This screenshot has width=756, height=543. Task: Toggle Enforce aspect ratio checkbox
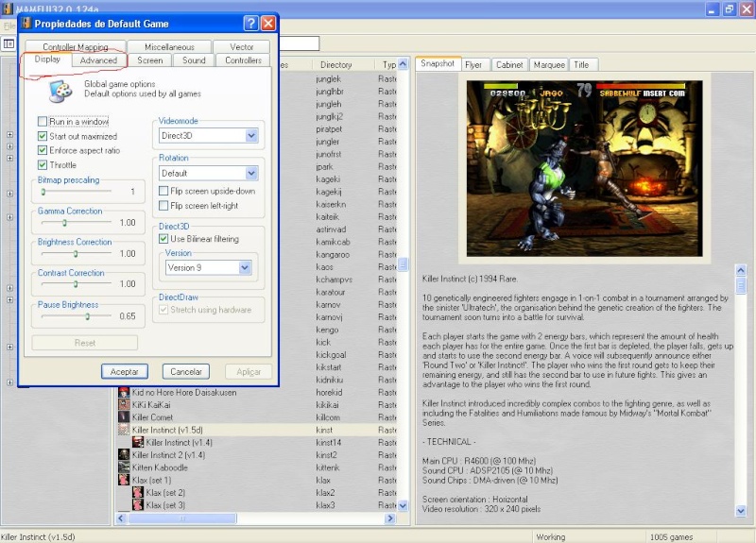tap(43, 150)
